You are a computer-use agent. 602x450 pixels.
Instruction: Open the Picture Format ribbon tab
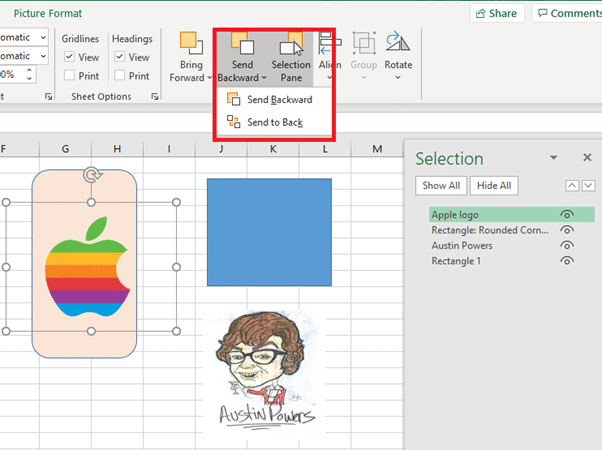coord(48,13)
